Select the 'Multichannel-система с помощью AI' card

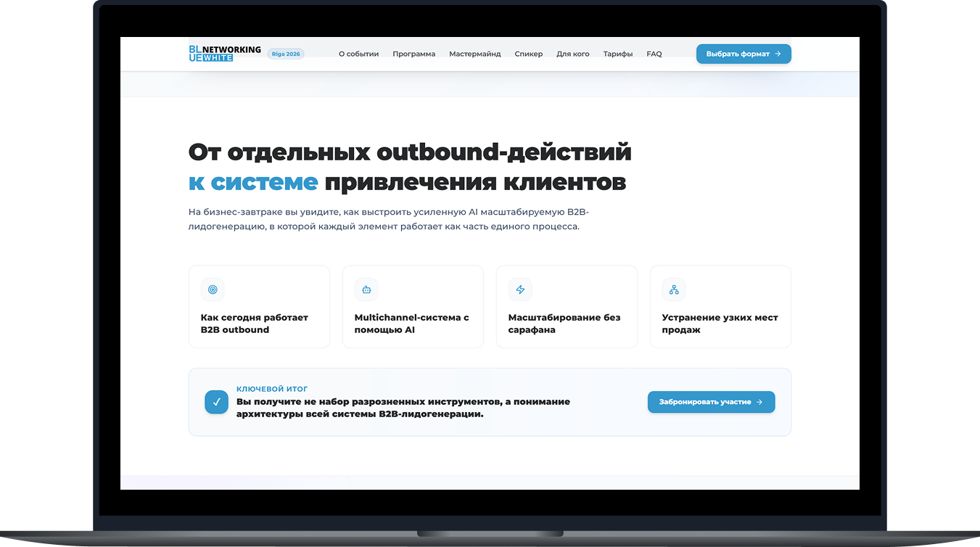point(413,307)
